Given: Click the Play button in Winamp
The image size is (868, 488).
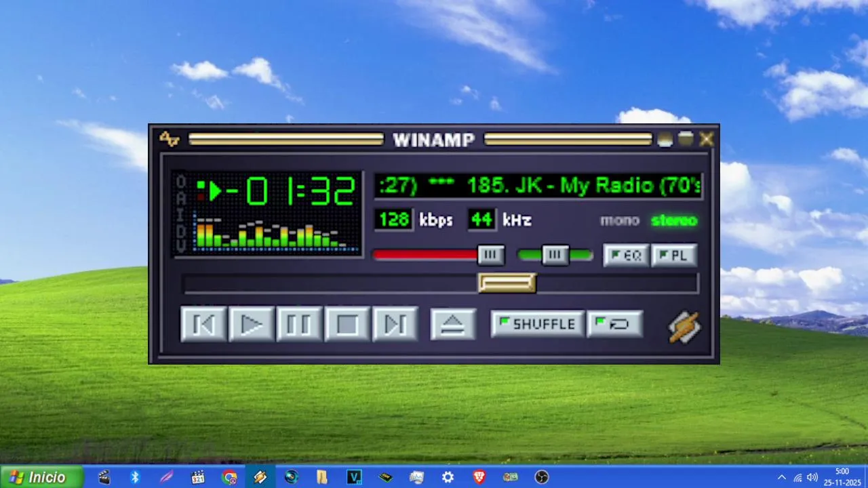Looking at the screenshot, I should click(251, 324).
